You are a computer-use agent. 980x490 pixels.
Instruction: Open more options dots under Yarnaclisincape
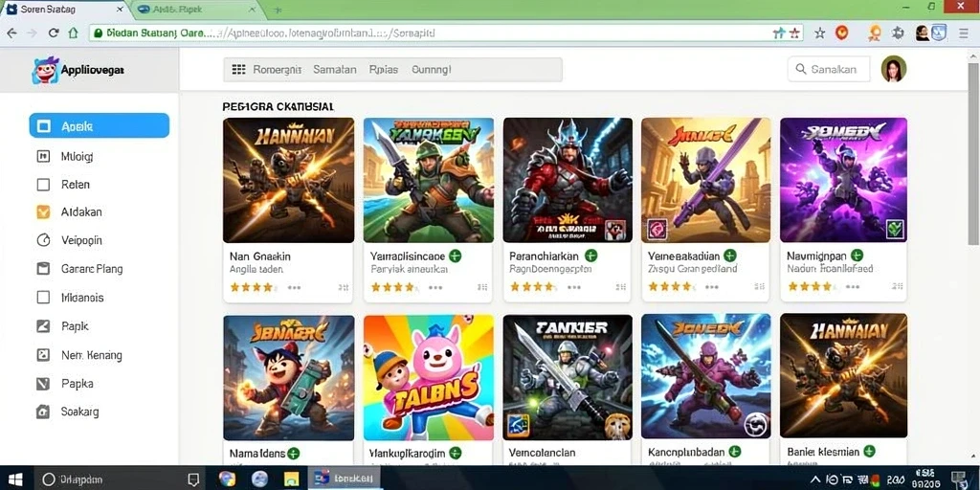[435, 288]
